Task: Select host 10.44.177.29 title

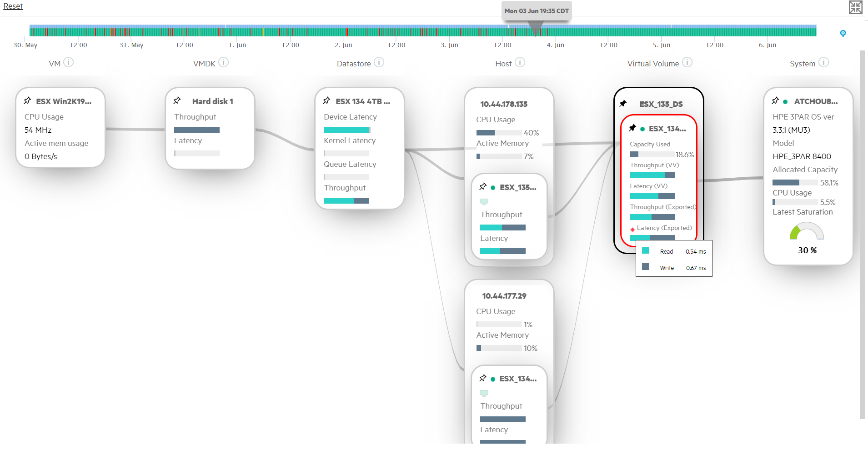Action: click(504, 296)
